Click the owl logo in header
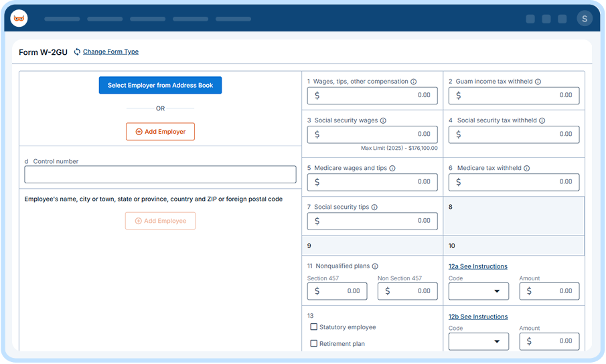 tap(19, 18)
